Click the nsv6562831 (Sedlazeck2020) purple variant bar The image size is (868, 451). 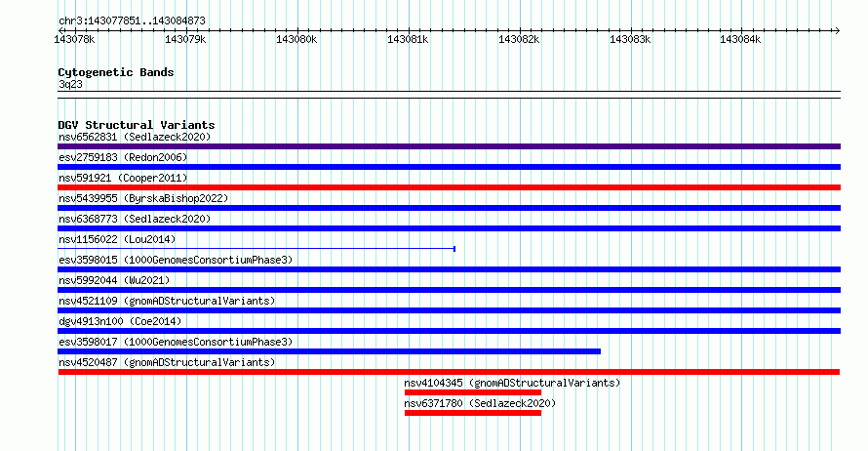pos(449,146)
